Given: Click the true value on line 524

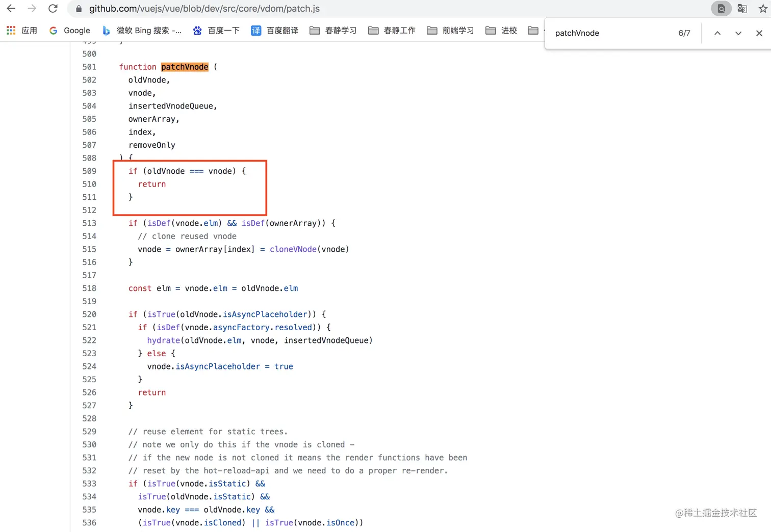Looking at the screenshot, I should (x=284, y=366).
